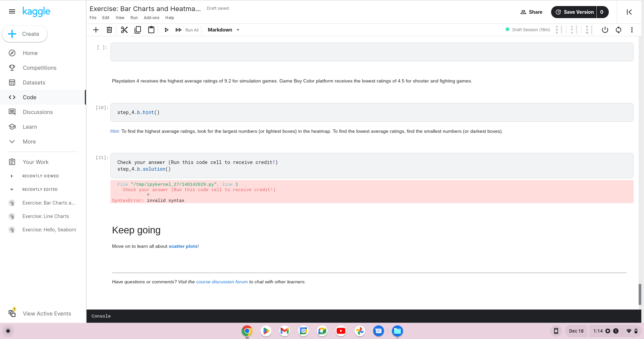Click the notebook vertical scrollbar thumb
Image resolution: width=644 pixels, height=339 pixels.
click(640, 294)
